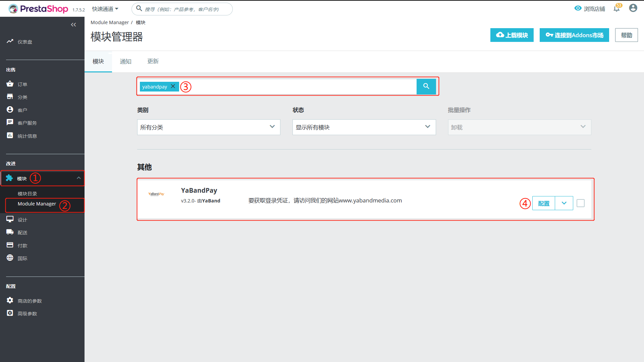Open the 显示所有模块 status dropdown
The width and height of the screenshot is (644, 362).
[x=364, y=127]
